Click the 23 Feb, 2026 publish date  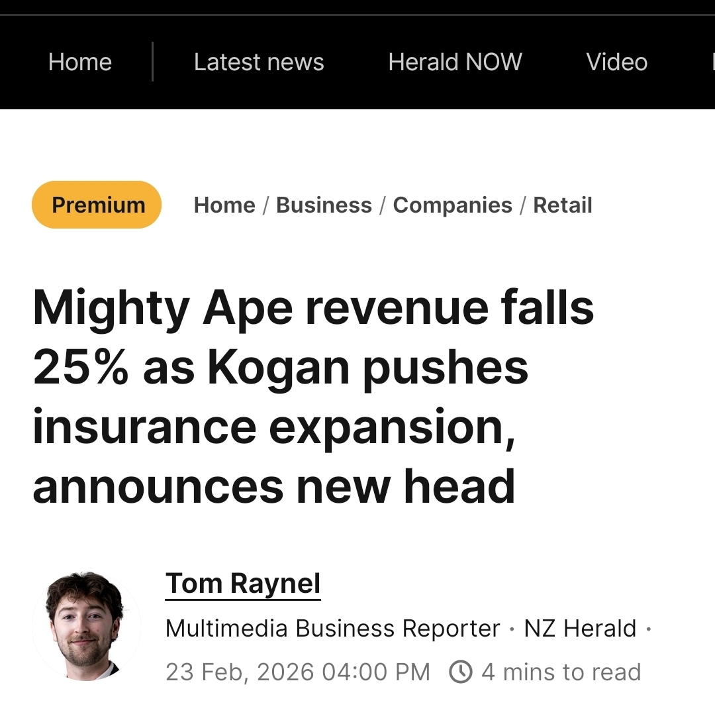pos(297,672)
